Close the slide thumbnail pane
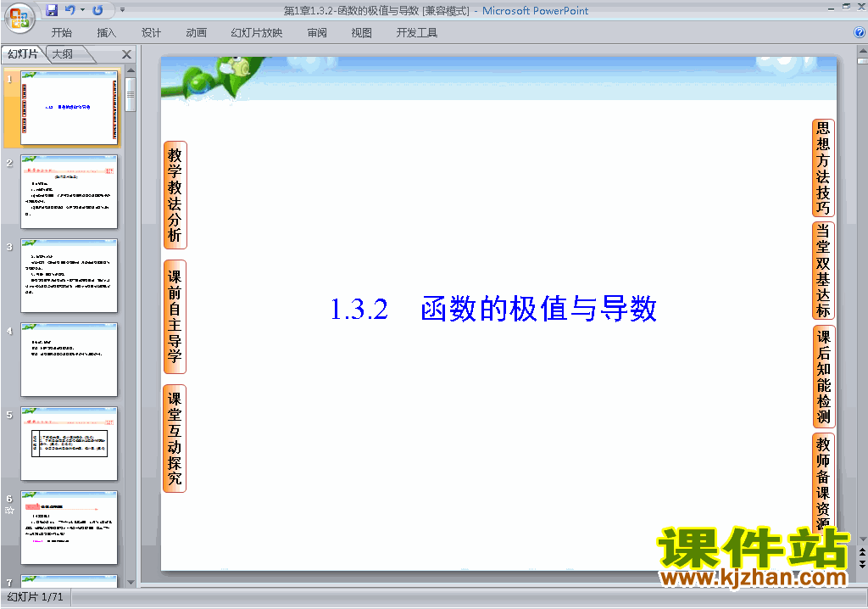Image resolution: width=868 pixels, height=609 pixels. 127,54
